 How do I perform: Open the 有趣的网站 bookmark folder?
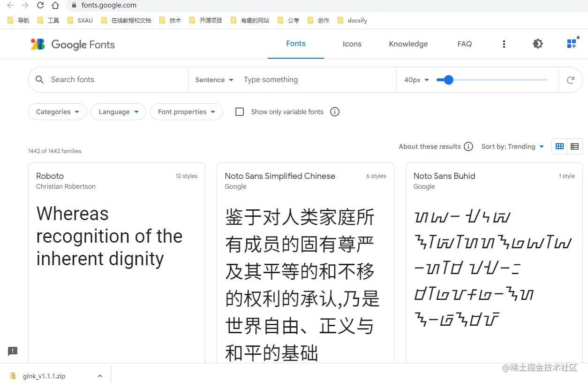coord(250,21)
